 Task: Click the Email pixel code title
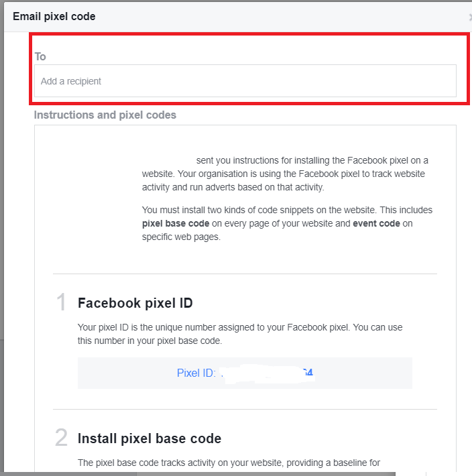tap(54, 16)
